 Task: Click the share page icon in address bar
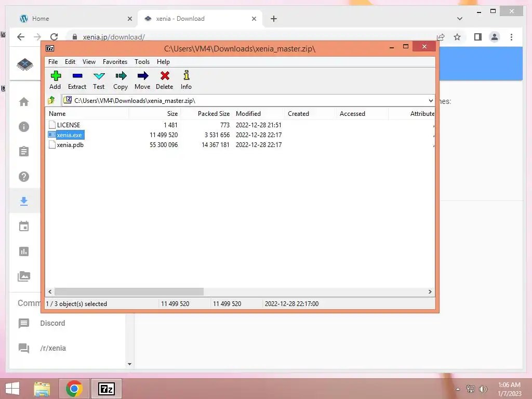pos(441,37)
